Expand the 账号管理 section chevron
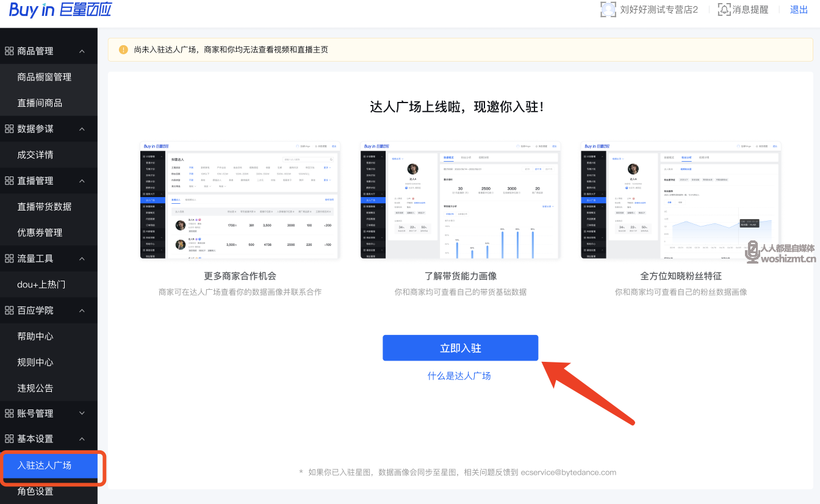This screenshot has width=820, height=504. (x=82, y=414)
